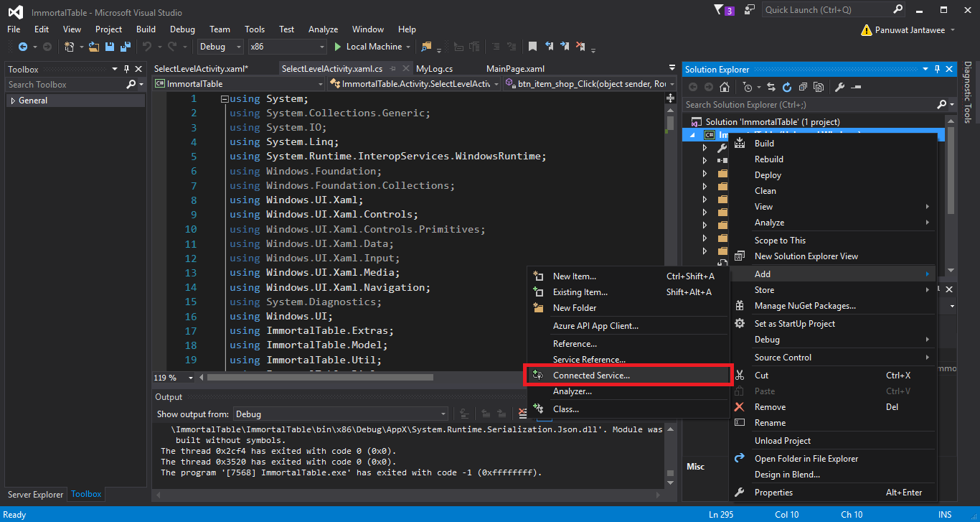Toggle a bookmark with the bookmark icon

click(x=533, y=47)
